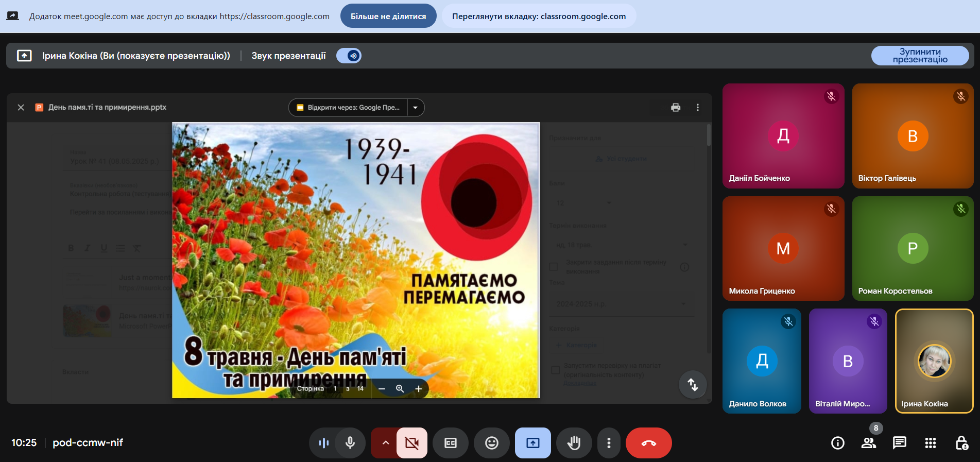
Task: Zoom in on the slide preview
Action: pos(419,389)
